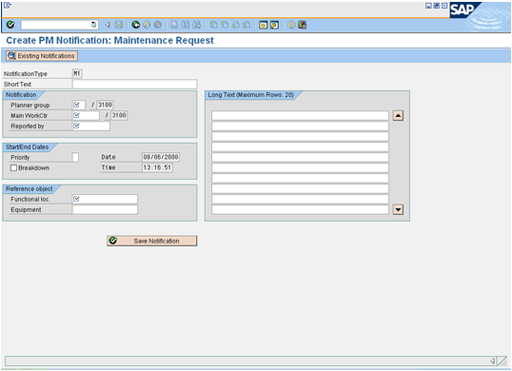
Task: Click the last Long Text row
Action: pos(300,210)
